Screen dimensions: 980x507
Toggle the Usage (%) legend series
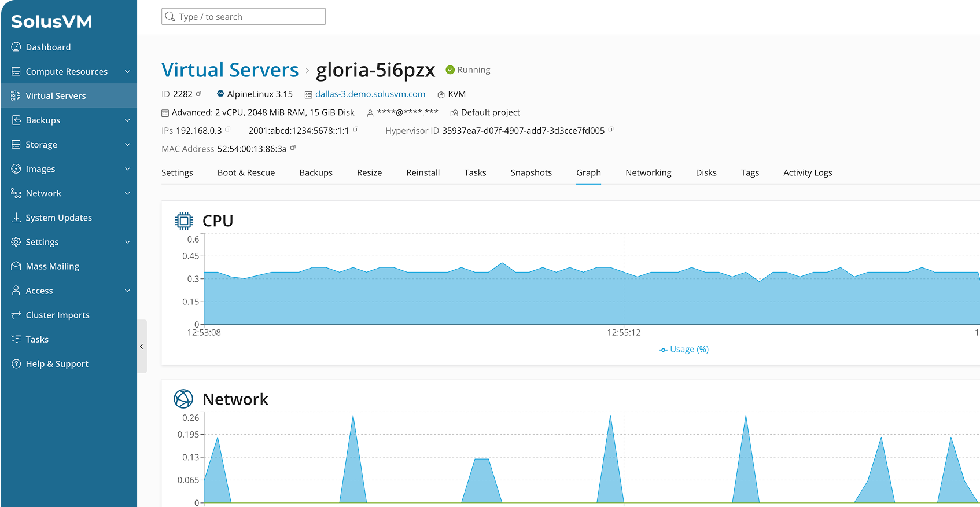[683, 350]
